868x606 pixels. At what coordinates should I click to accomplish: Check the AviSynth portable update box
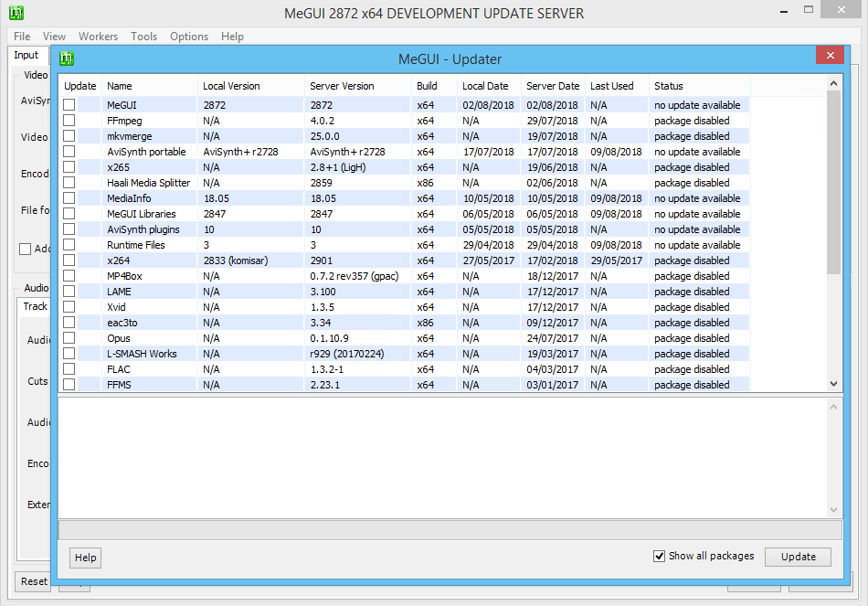[x=69, y=151]
